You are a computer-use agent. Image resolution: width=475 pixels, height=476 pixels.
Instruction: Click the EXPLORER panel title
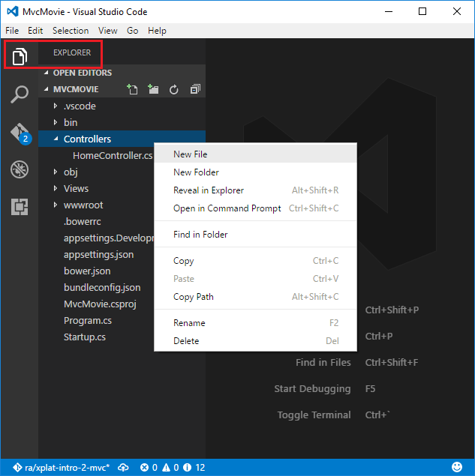coord(72,52)
